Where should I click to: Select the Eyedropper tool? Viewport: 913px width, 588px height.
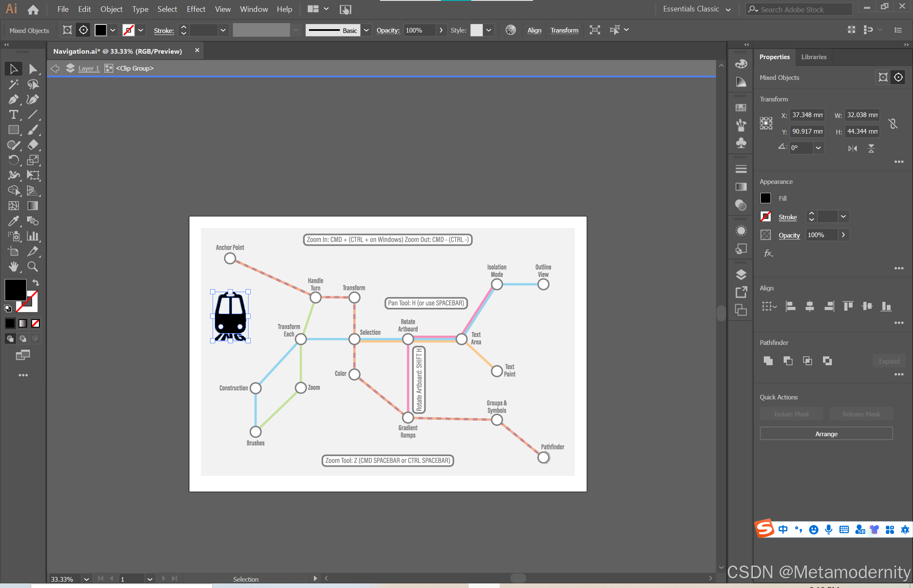click(x=13, y=221)
